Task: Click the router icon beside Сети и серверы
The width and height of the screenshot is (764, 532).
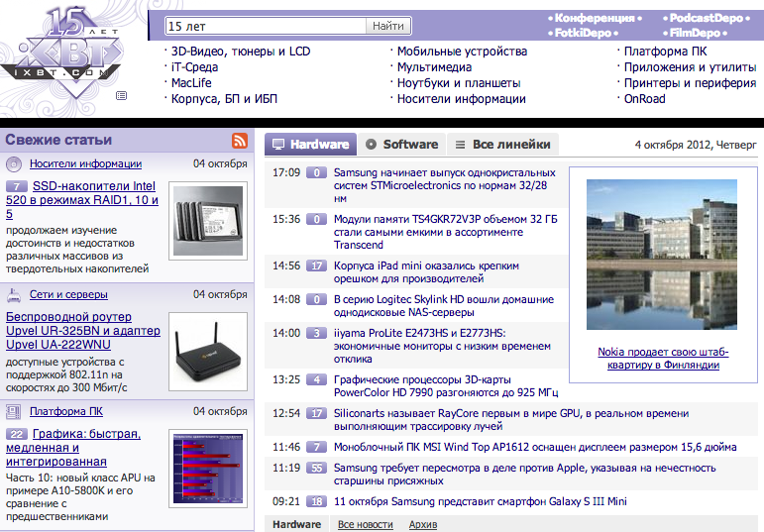Action: click(x=14, y=295)
